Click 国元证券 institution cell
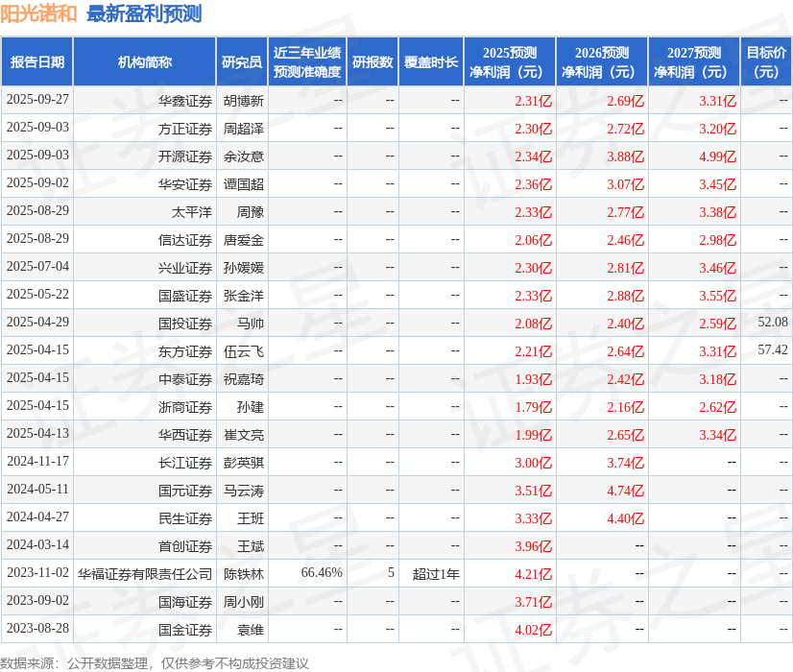The width and height of the screenshot is (793, 672). (x=185, y=491)
